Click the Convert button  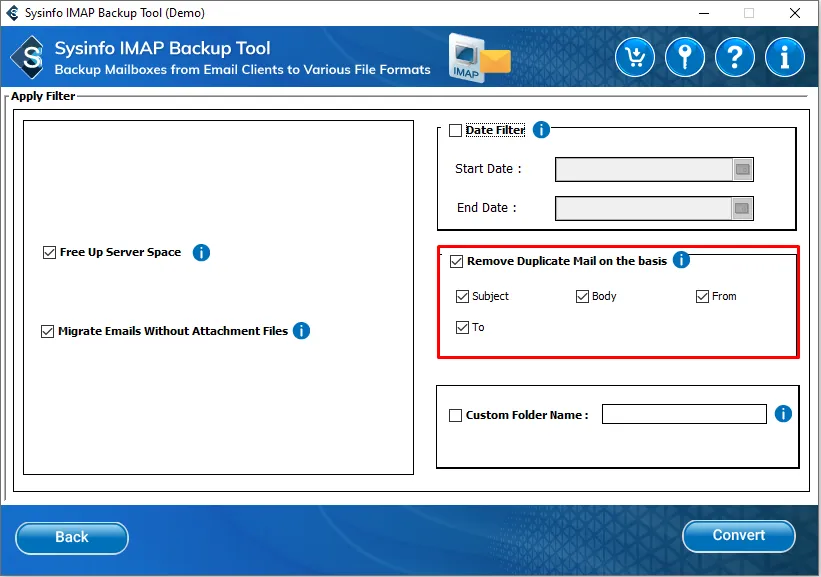(x=739, y=536)
